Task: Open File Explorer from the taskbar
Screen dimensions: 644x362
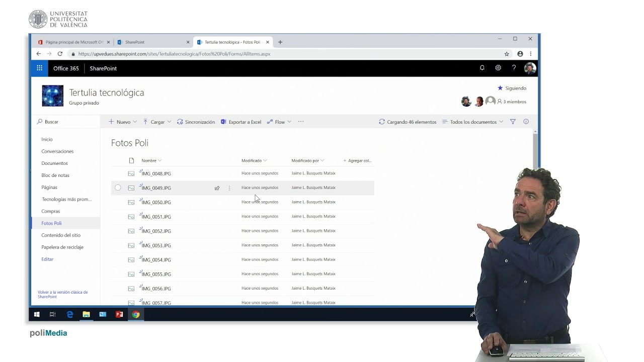Action: [x=86, y=315]
